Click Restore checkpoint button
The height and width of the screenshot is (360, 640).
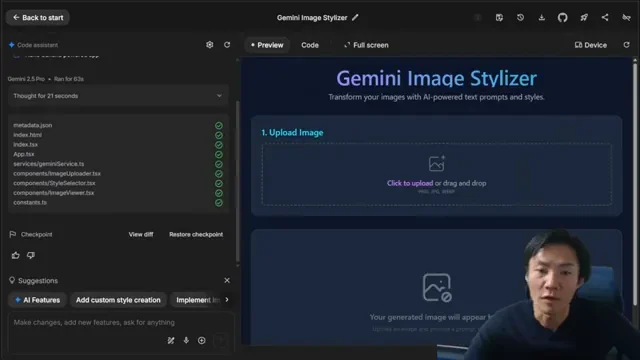[196, 234]
